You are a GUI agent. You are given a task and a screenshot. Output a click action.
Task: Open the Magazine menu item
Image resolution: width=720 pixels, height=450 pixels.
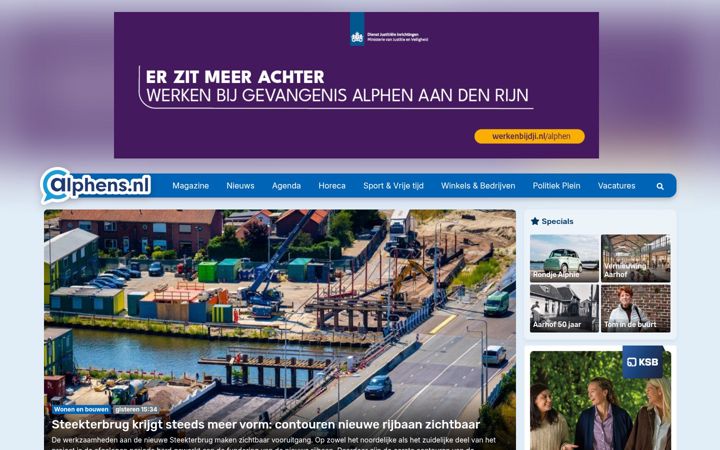point(191,186)
